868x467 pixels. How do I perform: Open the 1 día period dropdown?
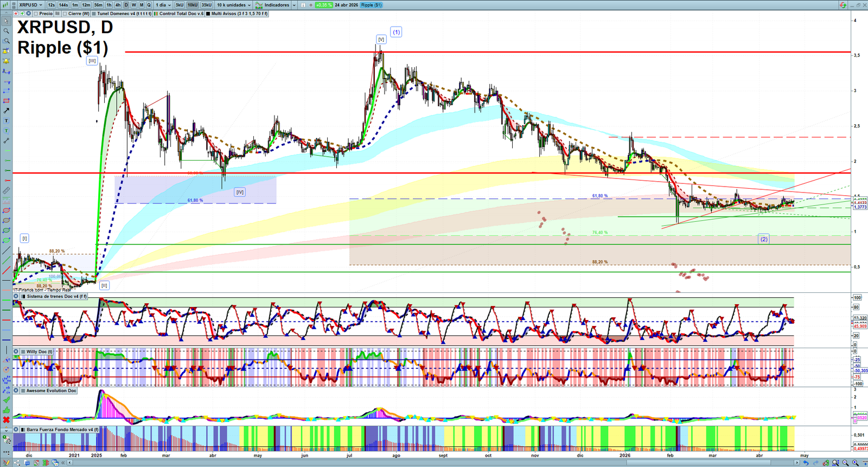click(163, 5)
